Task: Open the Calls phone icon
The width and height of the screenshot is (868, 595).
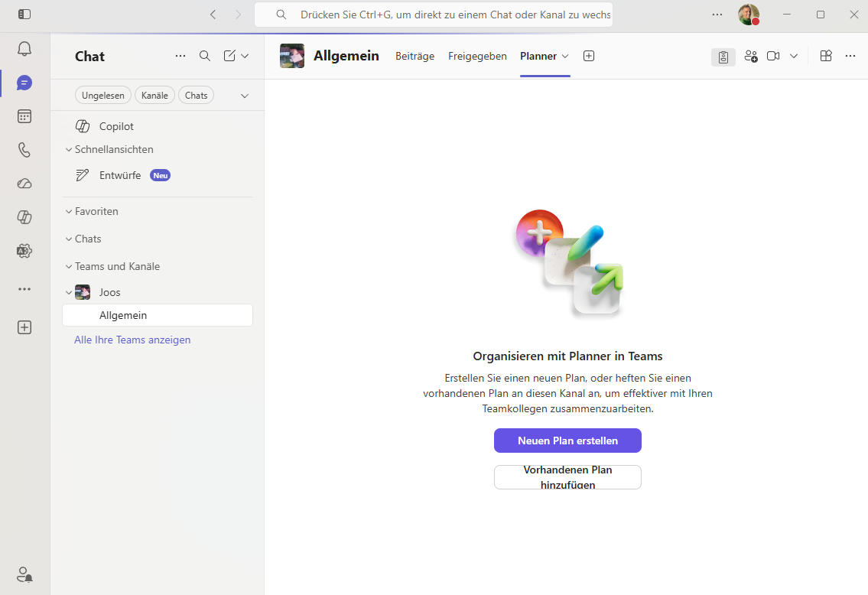Action: [x=24, y=150]
